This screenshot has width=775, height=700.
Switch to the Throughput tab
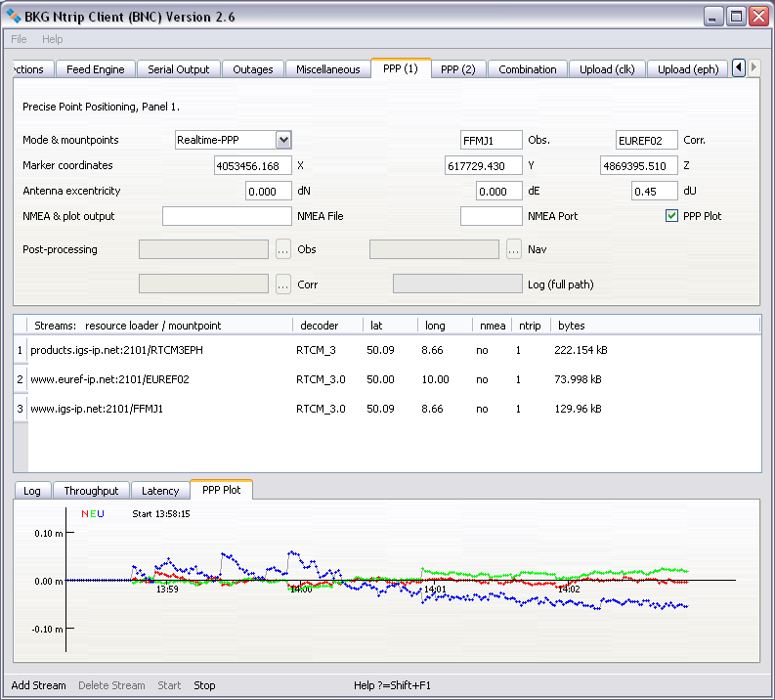pyautogui.click(x=91, y=491)
